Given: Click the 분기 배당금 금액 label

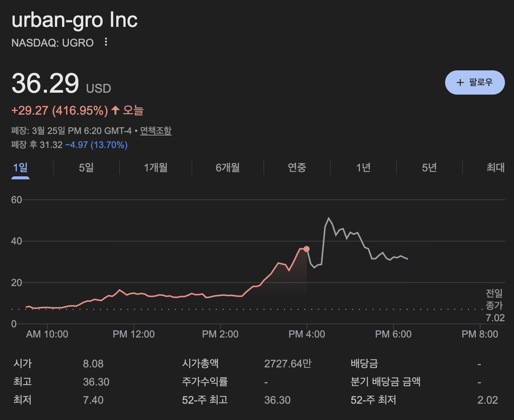Looking at the screenshot, I should point(385,382).
